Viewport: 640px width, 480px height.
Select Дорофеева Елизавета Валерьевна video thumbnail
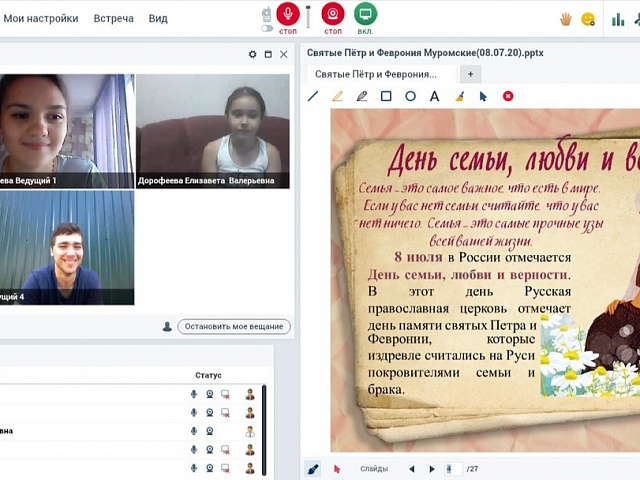coord(213,131)
